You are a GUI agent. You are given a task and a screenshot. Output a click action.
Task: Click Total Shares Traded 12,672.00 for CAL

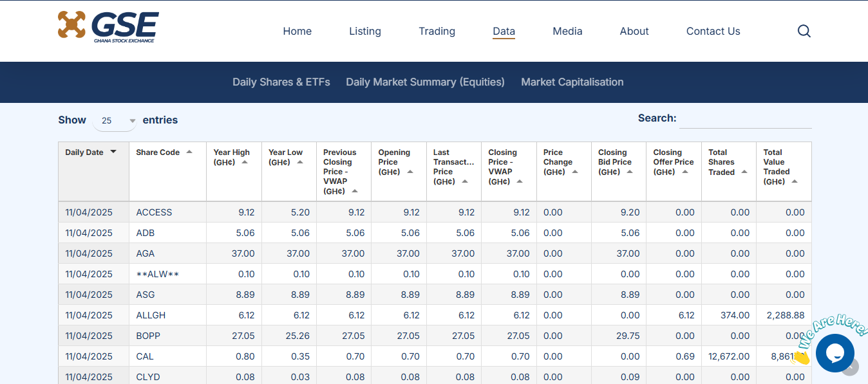tap(728, 356)
